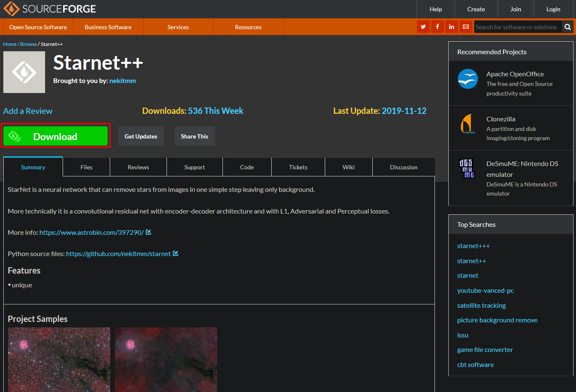Click the 'Starnet++' page title

98,63
